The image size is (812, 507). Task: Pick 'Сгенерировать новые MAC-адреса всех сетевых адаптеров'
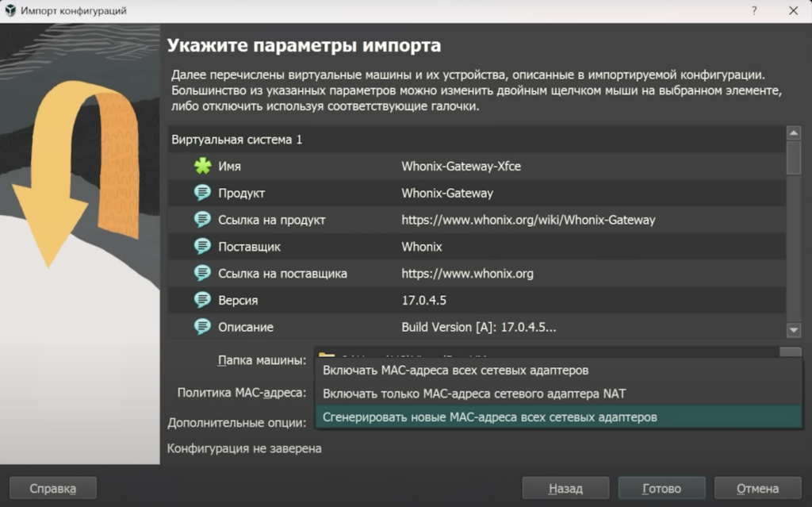(489, 417)
